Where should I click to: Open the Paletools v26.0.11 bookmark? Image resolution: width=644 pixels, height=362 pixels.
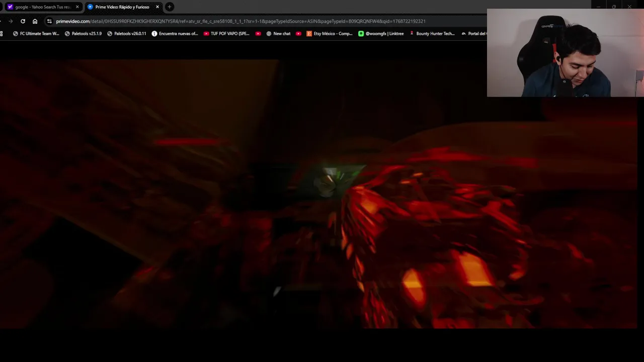[127, 34]
